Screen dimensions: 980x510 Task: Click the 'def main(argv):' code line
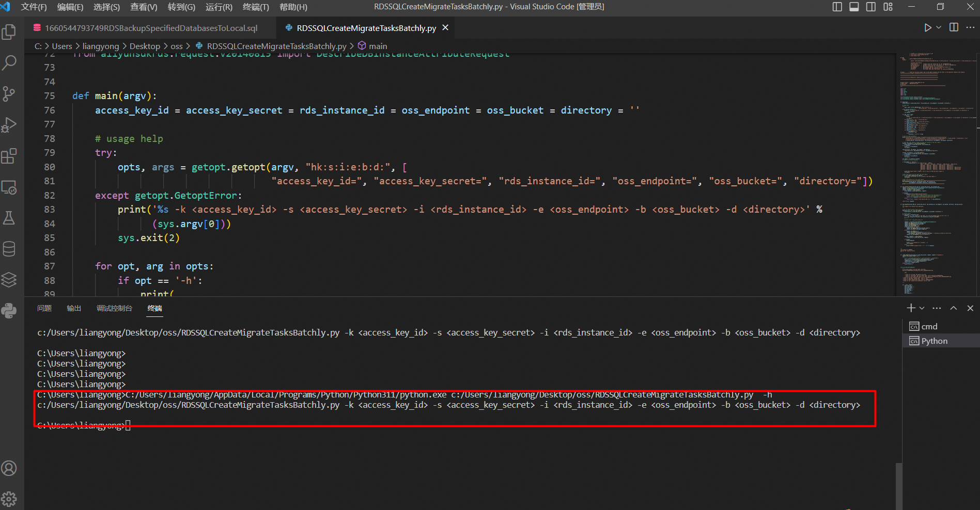pos(114,96)
